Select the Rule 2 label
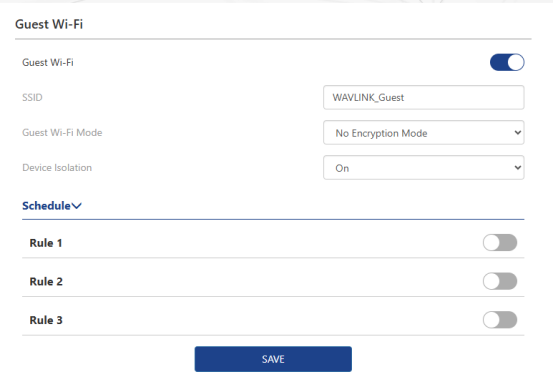 pyautogui.click(x=46, y=282)
